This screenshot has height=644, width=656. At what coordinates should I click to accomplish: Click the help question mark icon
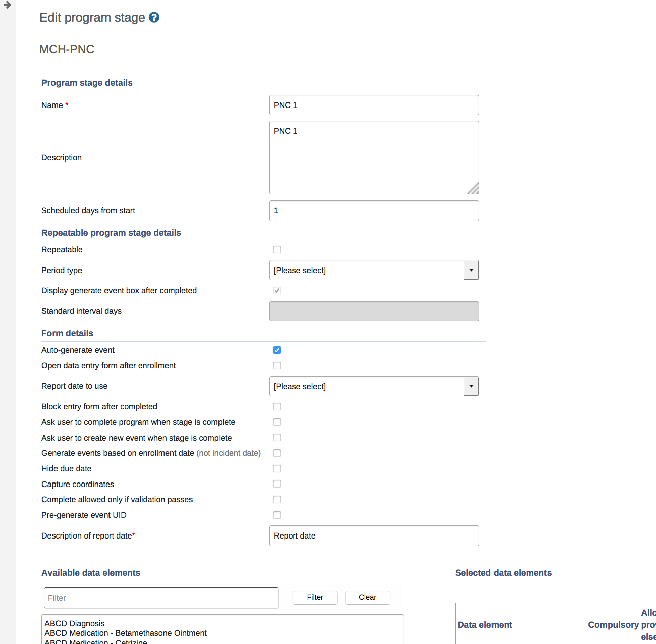(x=154, y=17)
